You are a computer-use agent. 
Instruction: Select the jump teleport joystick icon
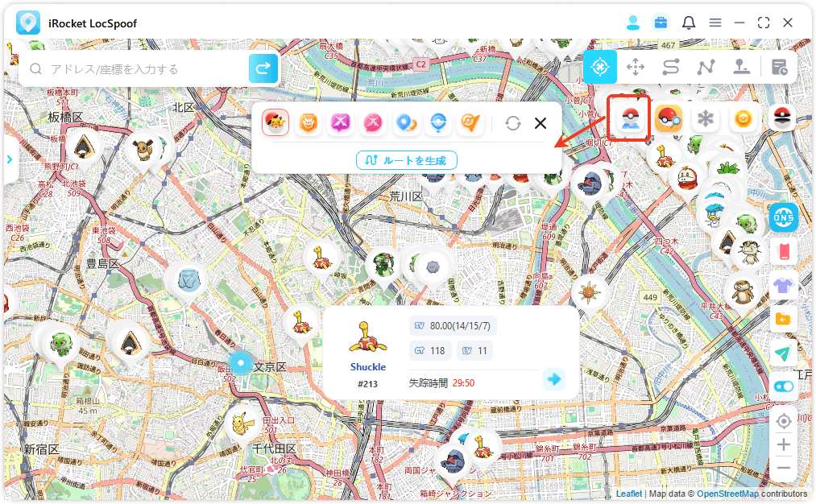point(741,67)
